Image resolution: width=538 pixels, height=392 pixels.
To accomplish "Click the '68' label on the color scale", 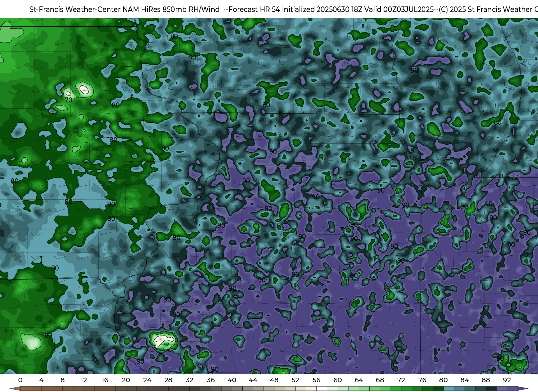I will 380,380.
